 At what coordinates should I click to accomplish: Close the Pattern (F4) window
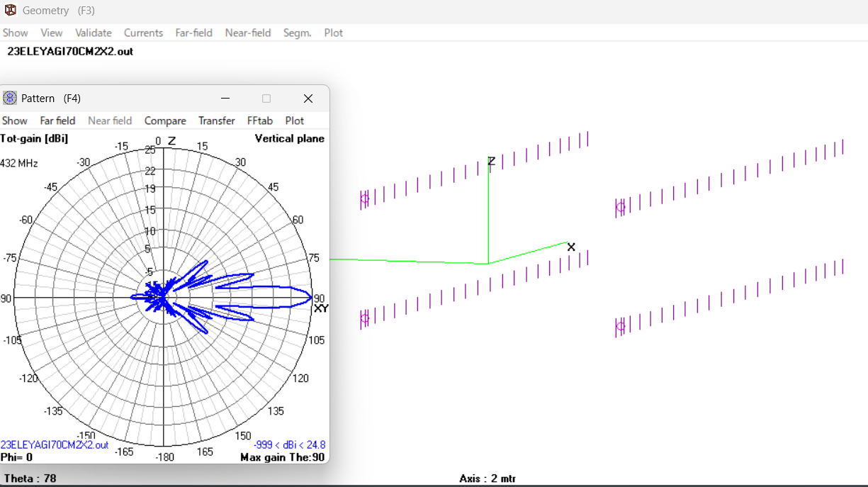point(308,99)
